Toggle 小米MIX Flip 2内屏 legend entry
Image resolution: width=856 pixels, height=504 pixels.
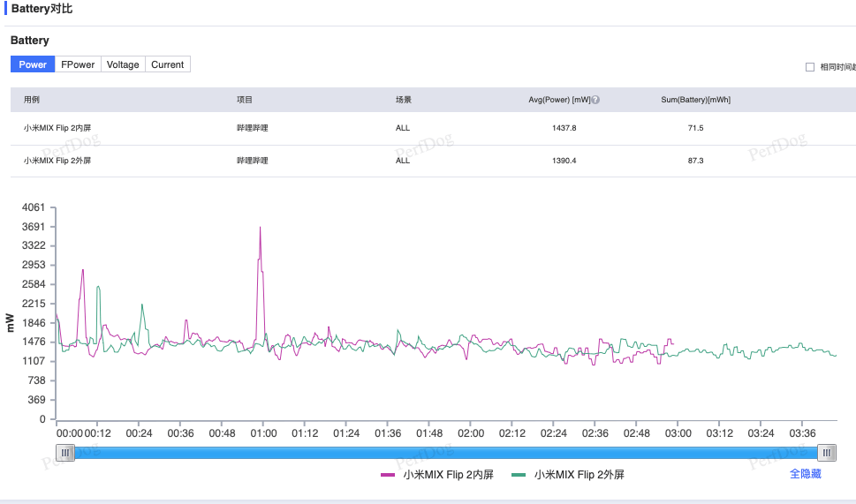437,475
